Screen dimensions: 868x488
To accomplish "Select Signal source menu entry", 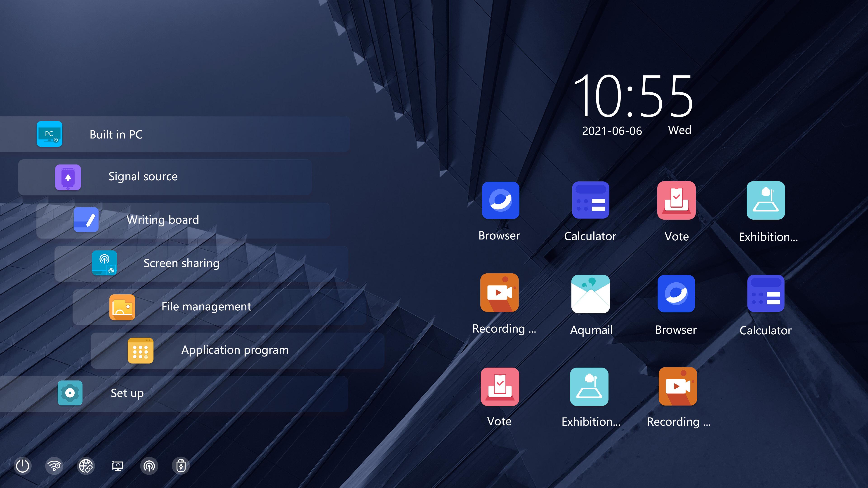I will (143, 176).
